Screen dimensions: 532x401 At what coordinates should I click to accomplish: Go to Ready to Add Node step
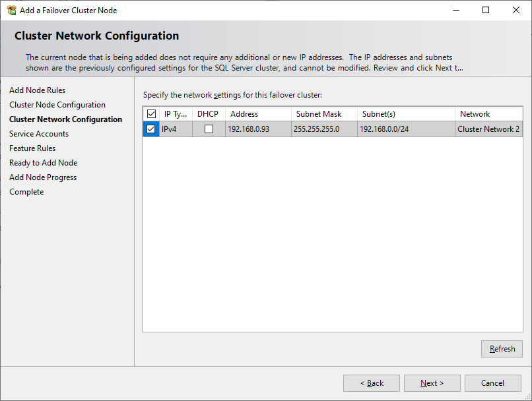44,163
